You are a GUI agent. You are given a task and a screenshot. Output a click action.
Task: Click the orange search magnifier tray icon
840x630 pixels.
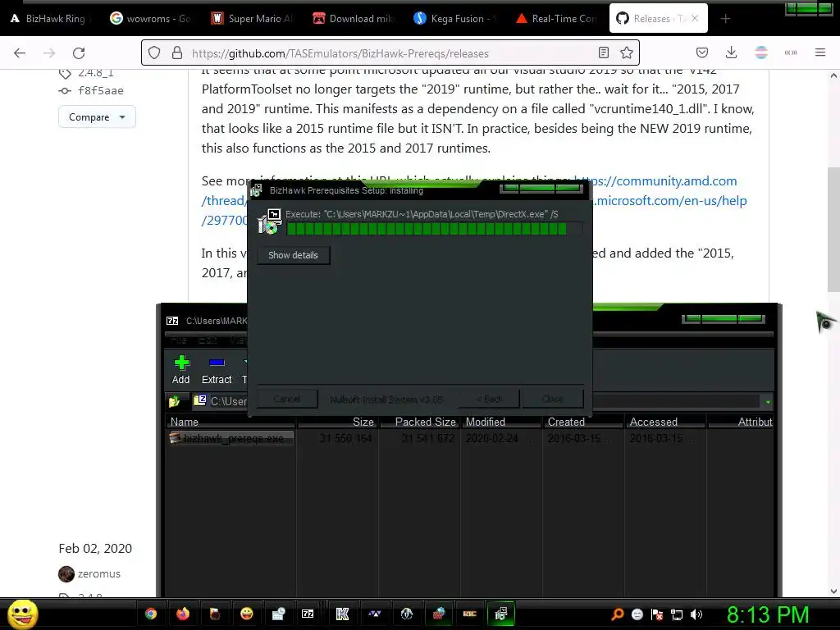618,614
